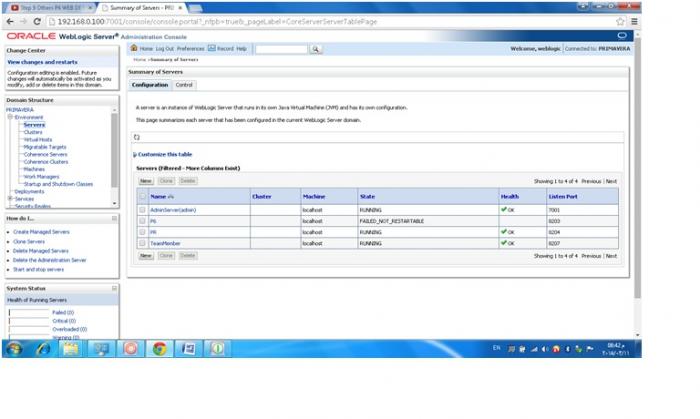Click the taskbar clock
This screenshot has height=419, width=700.
pos(616,349)
